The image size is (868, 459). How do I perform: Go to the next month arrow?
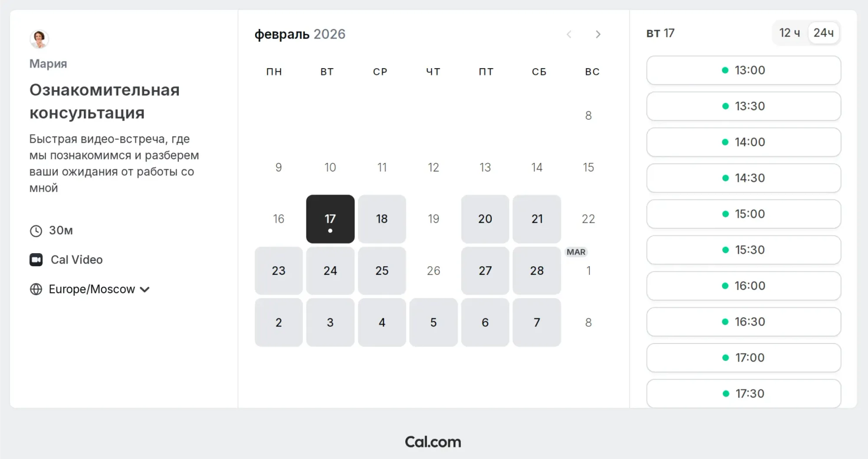(598, 34)
